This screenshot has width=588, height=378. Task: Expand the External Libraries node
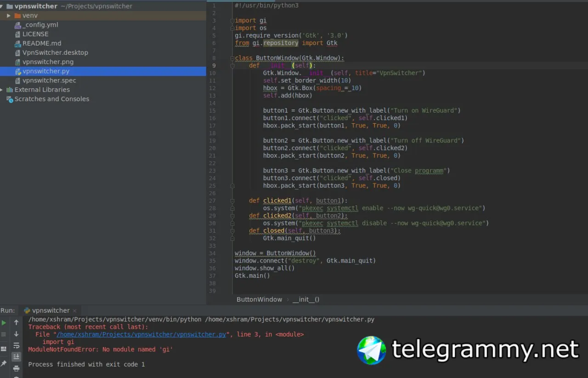click(2, 90)
